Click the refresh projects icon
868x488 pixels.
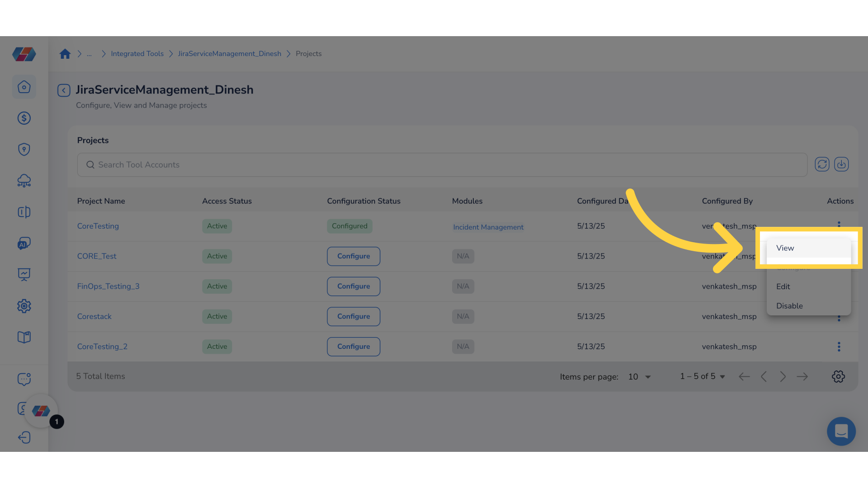click(822, 164)
